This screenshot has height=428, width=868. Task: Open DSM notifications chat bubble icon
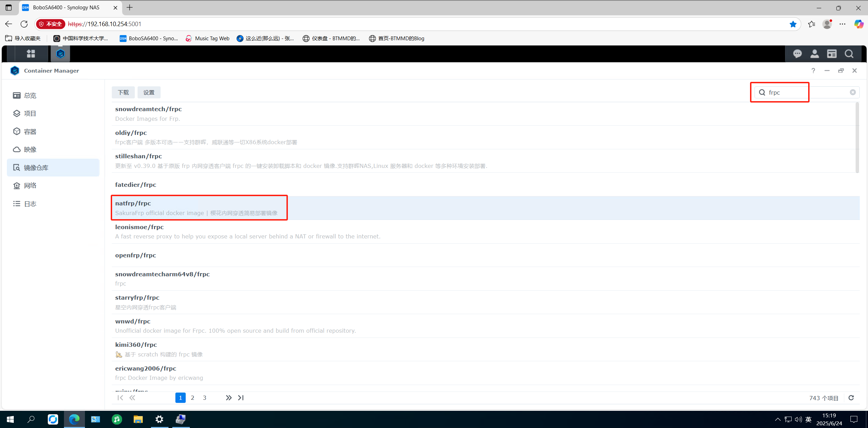pyautogui.click(x=797, y=54)
